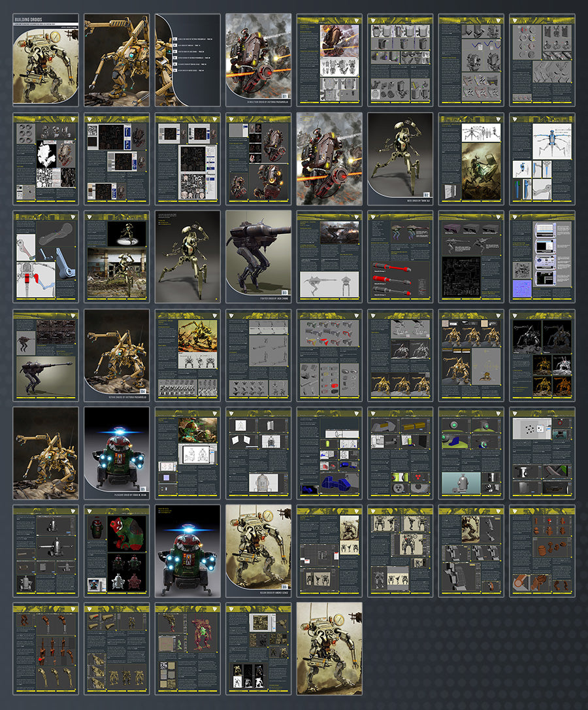Click the 'BUILDING DROIDS' cover title
The image size is (588, 710).
click(x=29, y=20)
